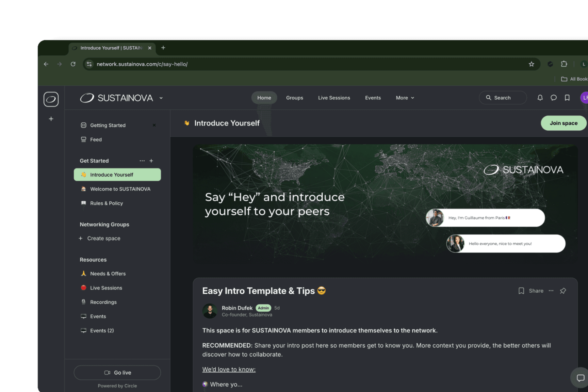The height and width of the screenshot is (392, 588).
Task: Select the Introduce Yourself space
Action: coord(117,174)
